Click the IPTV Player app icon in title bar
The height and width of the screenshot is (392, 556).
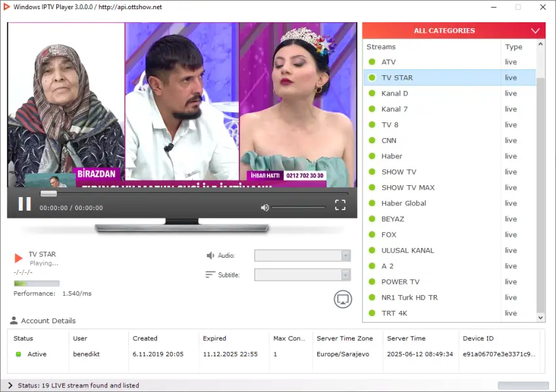coord(7,7)
